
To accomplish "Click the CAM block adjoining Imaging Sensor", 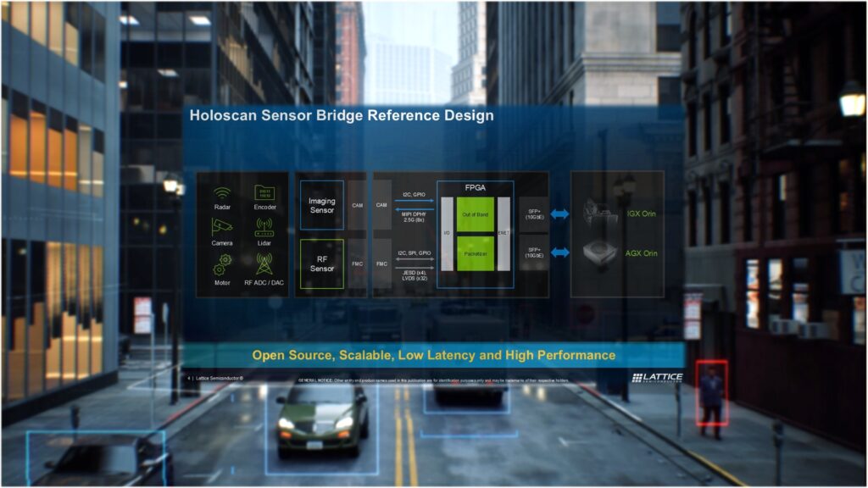I will pos(358,205).
